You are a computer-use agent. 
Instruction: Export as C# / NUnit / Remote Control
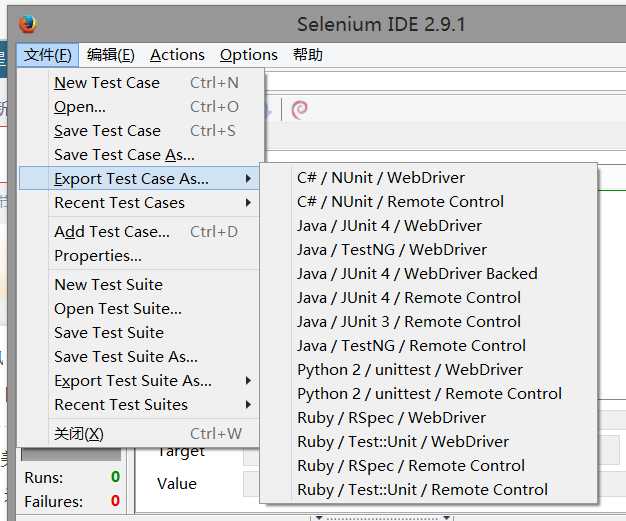coord(429,202)
